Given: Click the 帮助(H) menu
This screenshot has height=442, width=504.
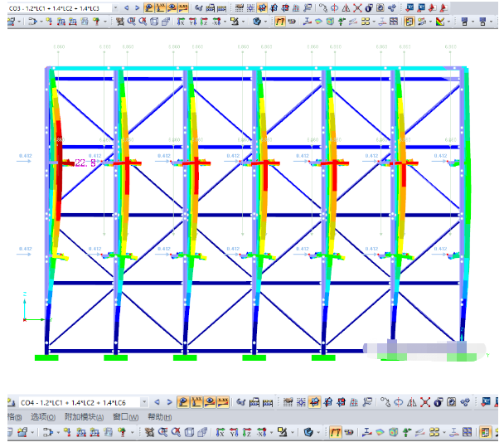Looking at the screenshot, I should point(157,417).
